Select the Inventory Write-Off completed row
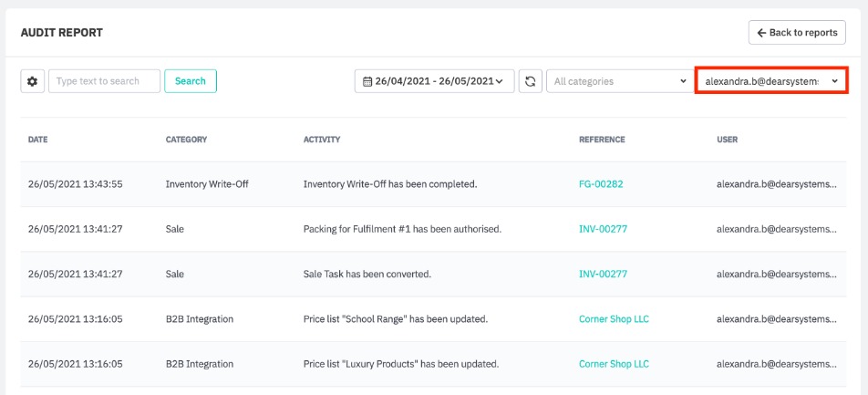868x395 pixels. tap(389, 184)
